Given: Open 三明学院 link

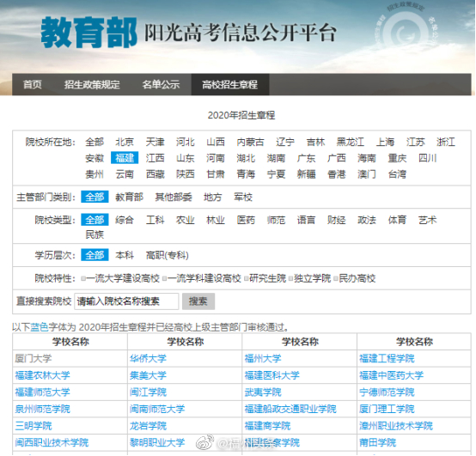Looking at the screenshot, I should 34,426.
